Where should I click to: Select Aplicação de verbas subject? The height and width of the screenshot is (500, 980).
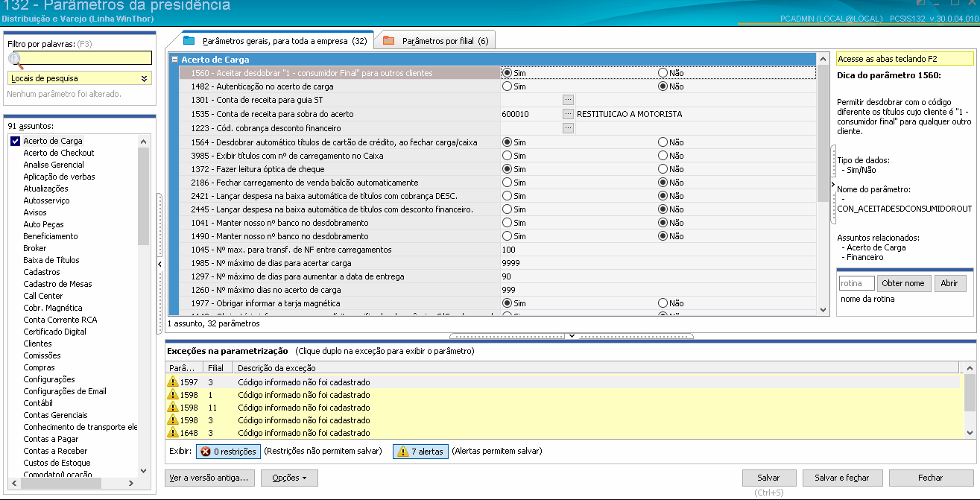[59, 177]
